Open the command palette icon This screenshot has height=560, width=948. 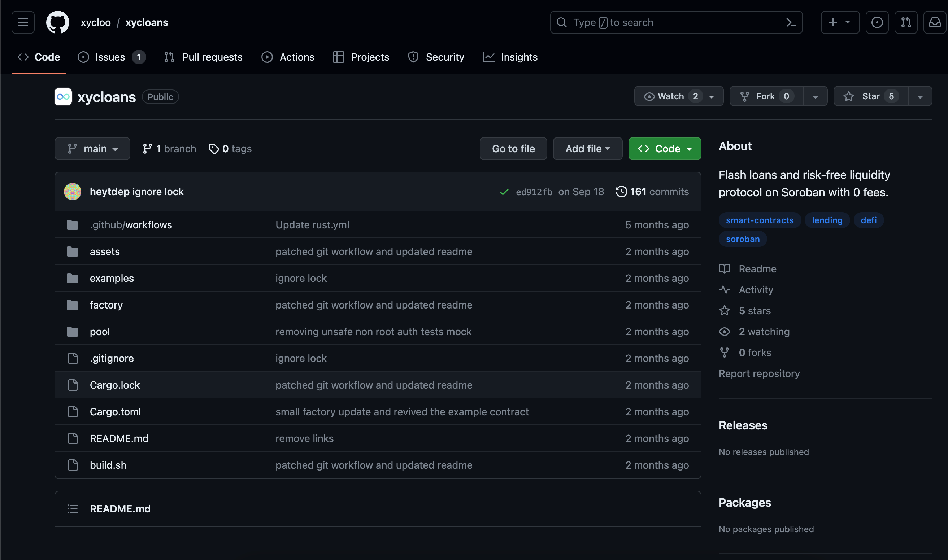click(791, 22)
